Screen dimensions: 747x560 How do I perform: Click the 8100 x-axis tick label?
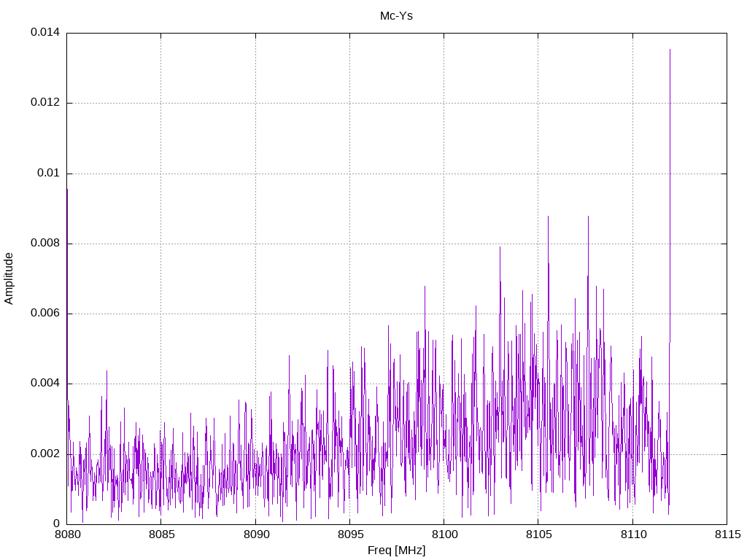(x=444, y=536)
